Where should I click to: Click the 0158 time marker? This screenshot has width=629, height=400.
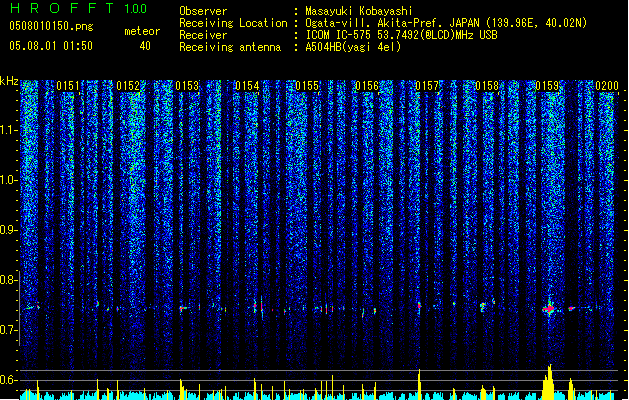click(487, 86)
